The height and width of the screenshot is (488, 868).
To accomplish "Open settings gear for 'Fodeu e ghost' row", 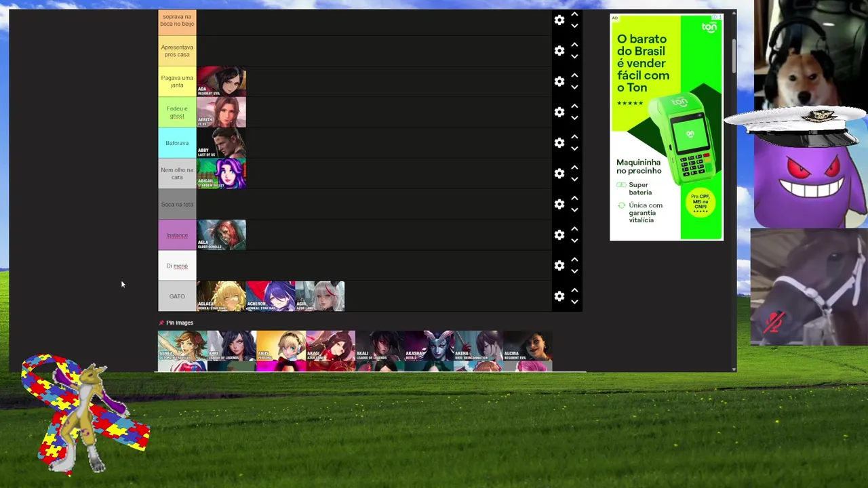I will [559, 112].
